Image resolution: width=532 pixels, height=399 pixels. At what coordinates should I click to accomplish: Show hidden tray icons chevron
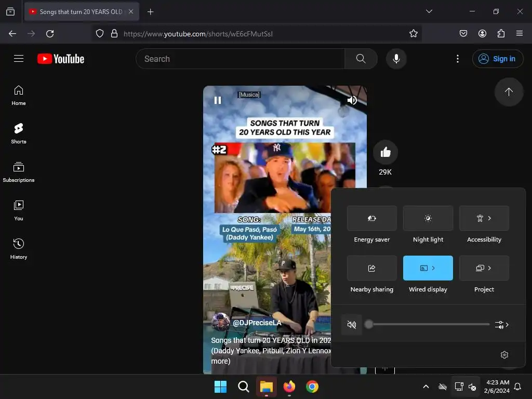click(426, 387)
